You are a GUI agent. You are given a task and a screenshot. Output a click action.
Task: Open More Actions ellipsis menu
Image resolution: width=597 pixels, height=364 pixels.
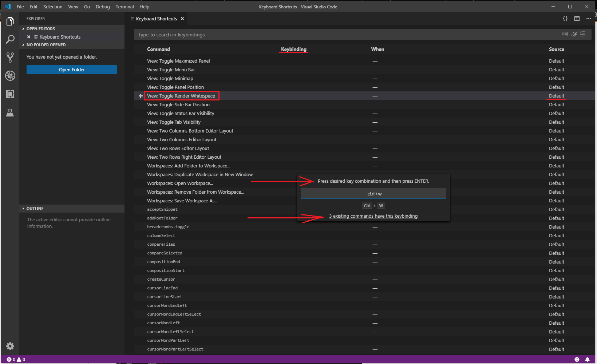click(589, 19)
